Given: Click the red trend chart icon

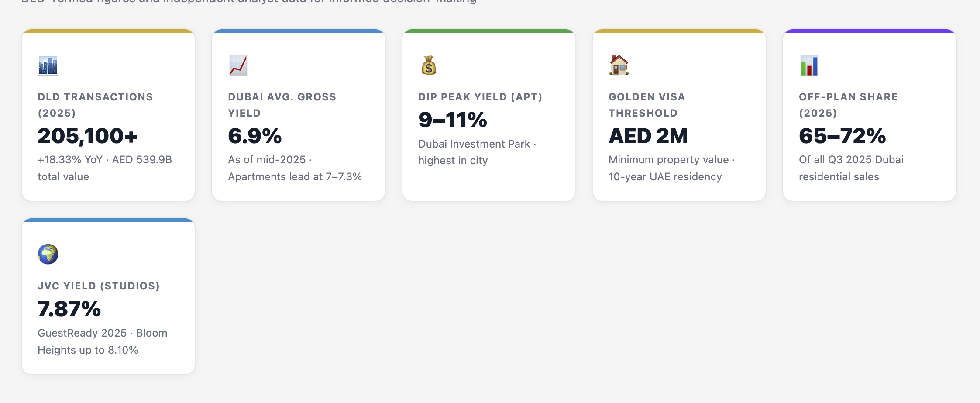Looking at the screenshot, I should (238, 65).
